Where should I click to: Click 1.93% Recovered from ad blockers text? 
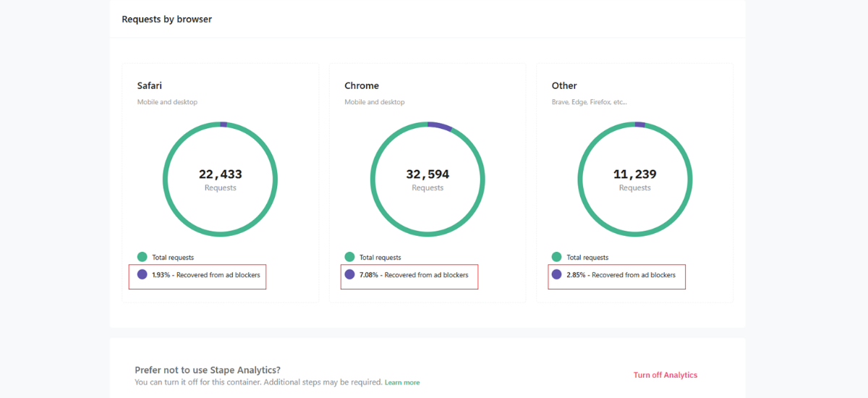(206, 275)
